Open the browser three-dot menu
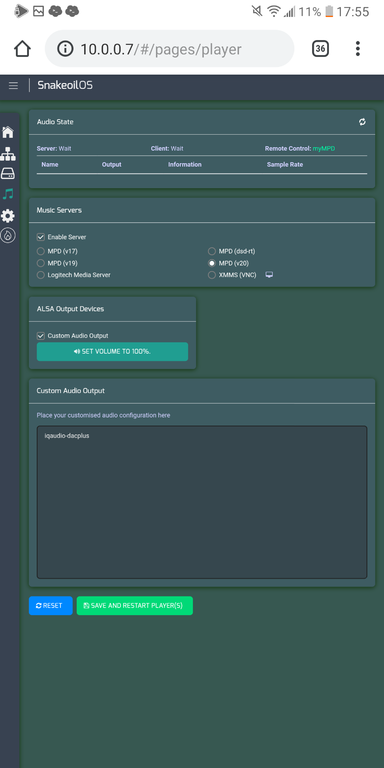384x768 pixels. pos(358,48)
